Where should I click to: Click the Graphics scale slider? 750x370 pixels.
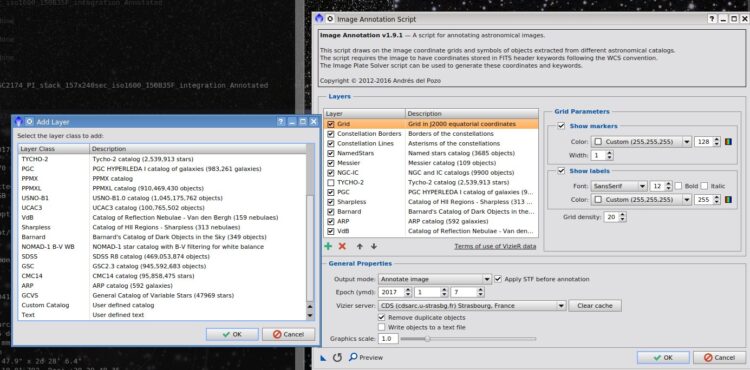point(468,339)
